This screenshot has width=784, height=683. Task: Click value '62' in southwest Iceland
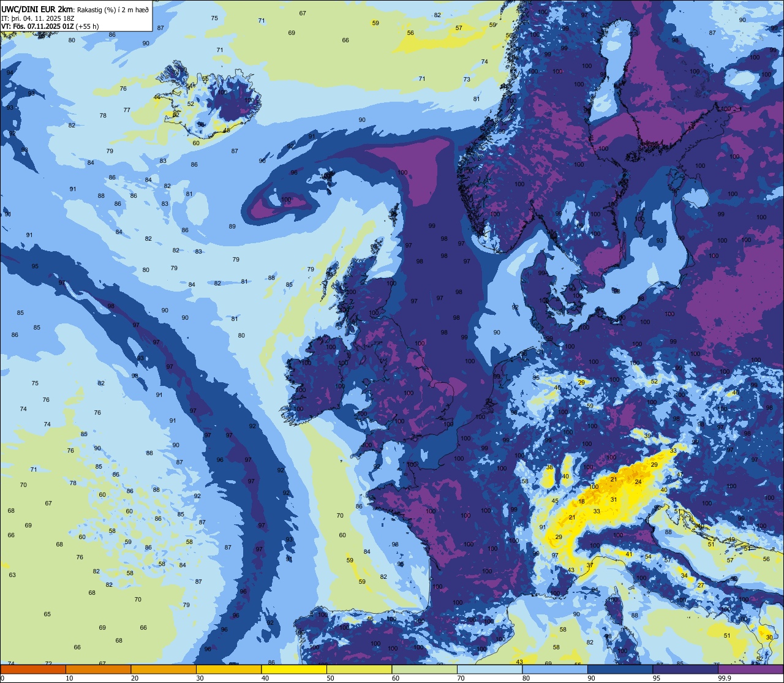[x=176, y=115]
